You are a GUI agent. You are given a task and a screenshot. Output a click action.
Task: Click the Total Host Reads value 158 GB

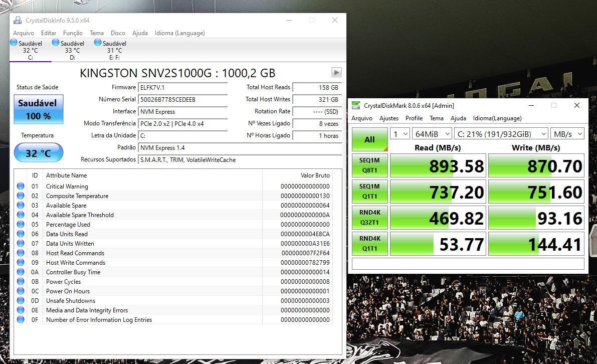317,88
